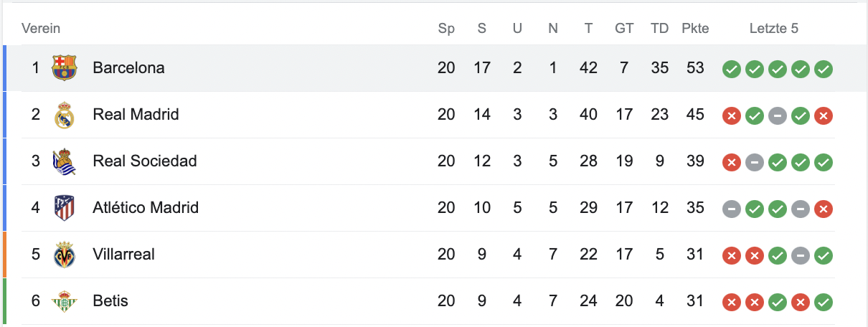Click the Barcelona club crest
This screenshot has width=868, height=327.
click(65, 68)
